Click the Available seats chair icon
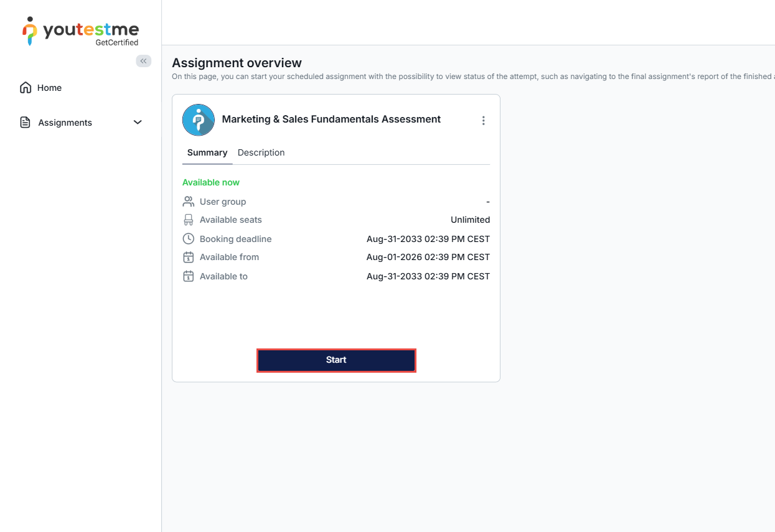This screenshot has height=532, width=775. point(189,220)
